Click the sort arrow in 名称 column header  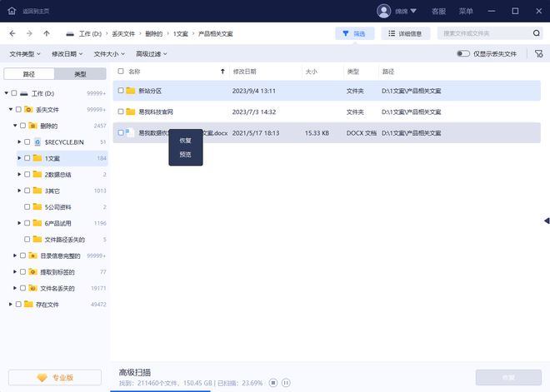[x=222, y=72]
